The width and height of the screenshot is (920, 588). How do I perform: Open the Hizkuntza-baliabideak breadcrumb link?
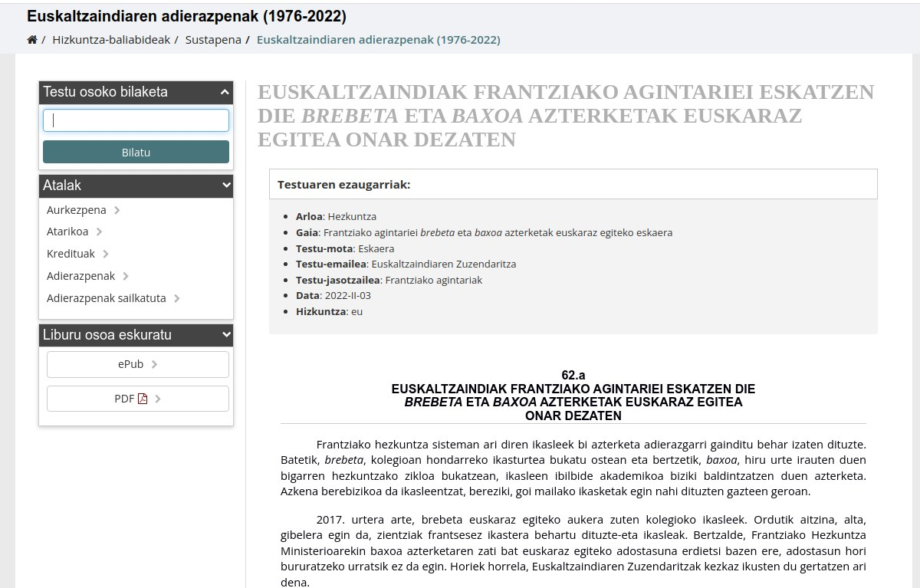(111, 40)
